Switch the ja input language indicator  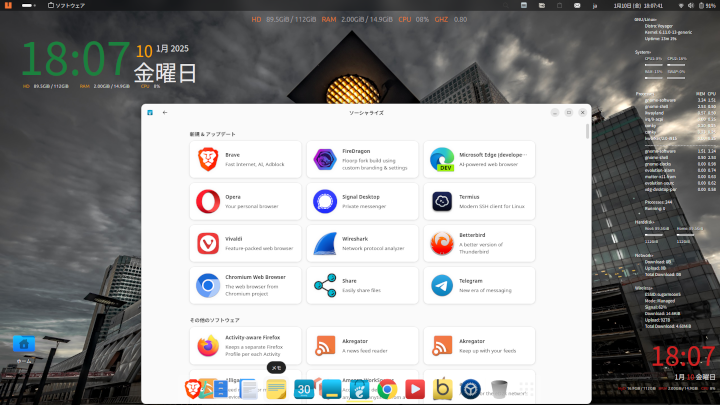tap(595, 6)
